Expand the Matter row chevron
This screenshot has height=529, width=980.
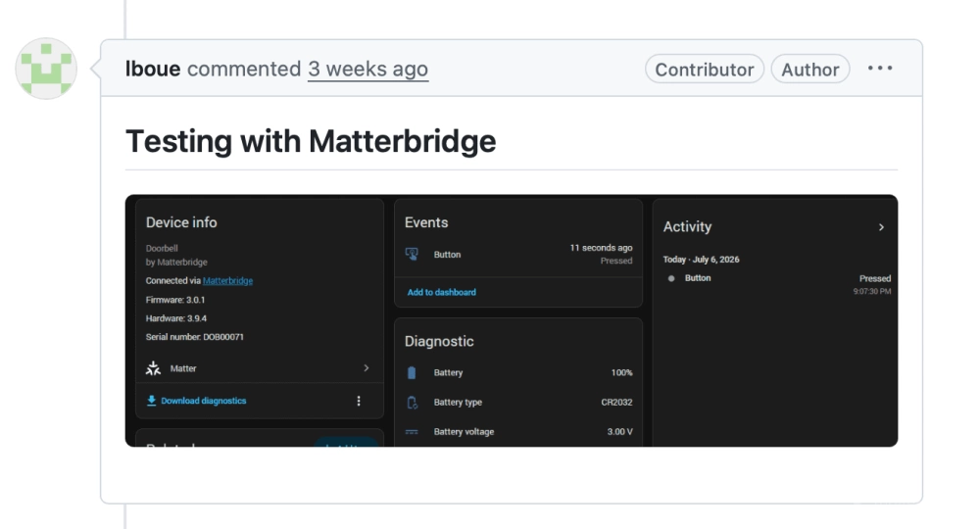(x=367, y=368)
